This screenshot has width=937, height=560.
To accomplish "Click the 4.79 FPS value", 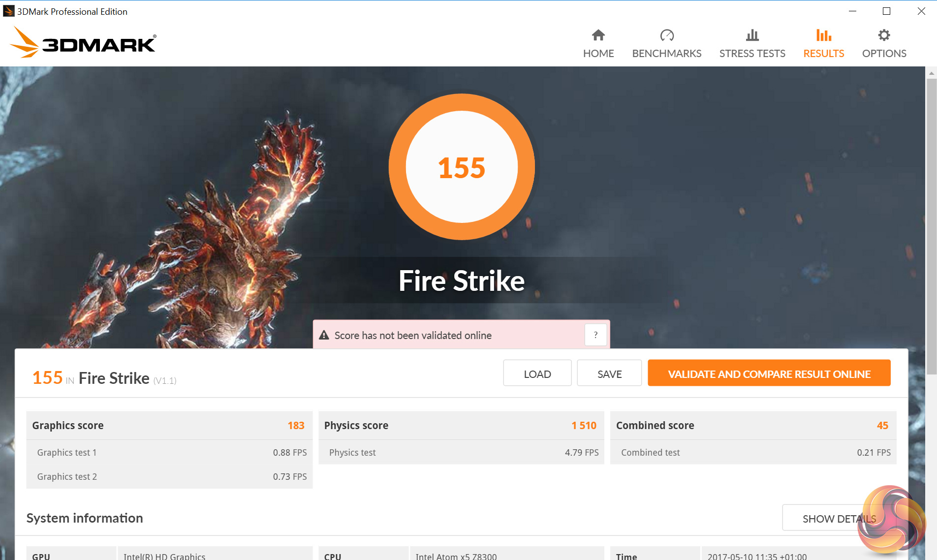I will coord(582,452).
